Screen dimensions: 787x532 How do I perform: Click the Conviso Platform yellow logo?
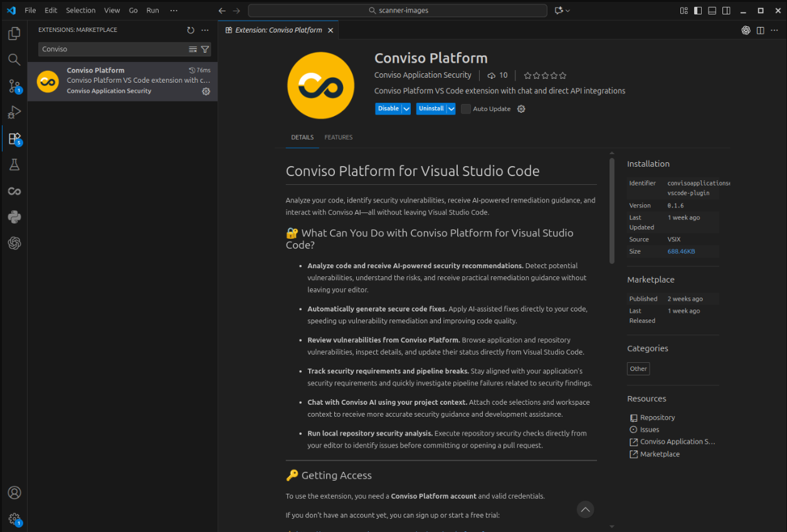coord(320,85)
